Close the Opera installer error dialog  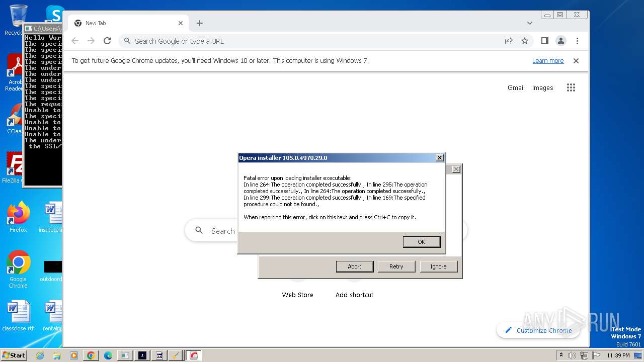tap(439, 158)
